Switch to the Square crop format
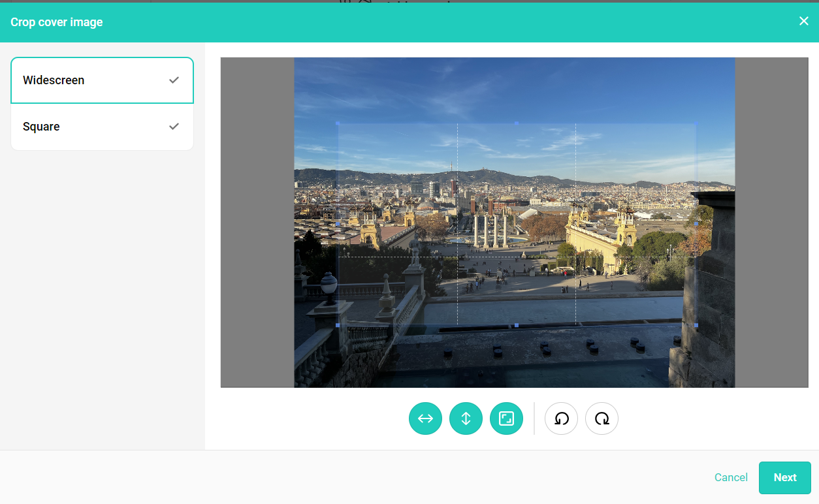 (x=41, y=127)
